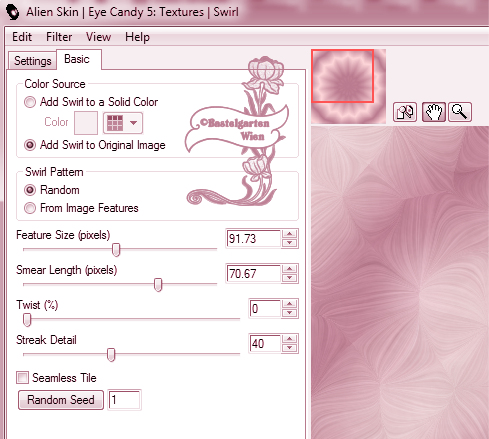The height and width of the screenshot is (439, 489).
Task: Decrease Smear Length with down arrow
Action: tap(289, 278)
